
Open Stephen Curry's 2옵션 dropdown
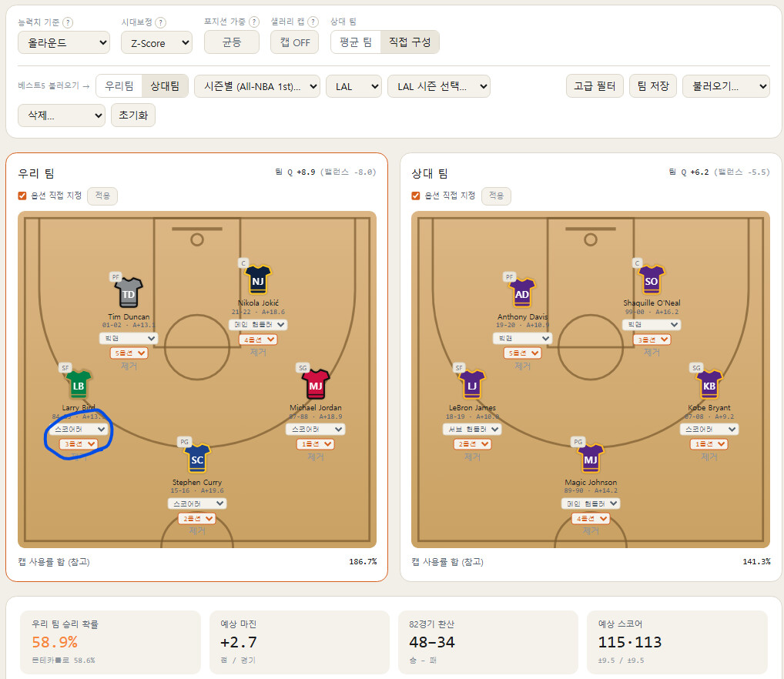(x=197, y=519)
